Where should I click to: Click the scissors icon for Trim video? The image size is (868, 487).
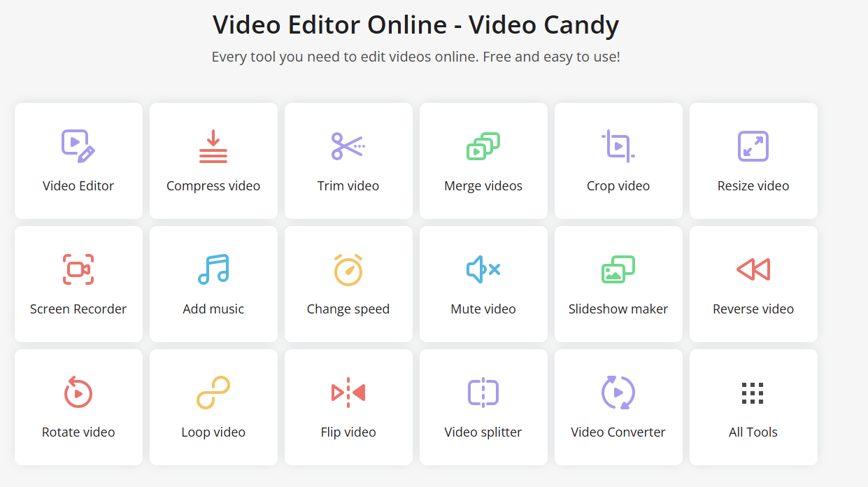(348, 146)
